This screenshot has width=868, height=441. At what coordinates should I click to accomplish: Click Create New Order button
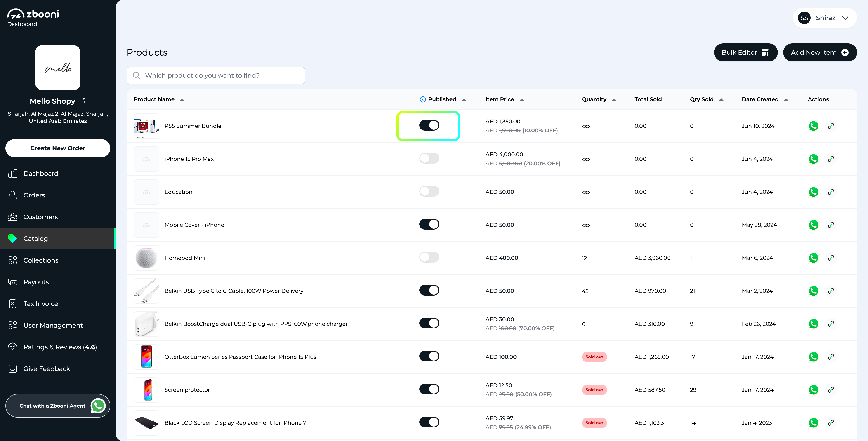58,148
